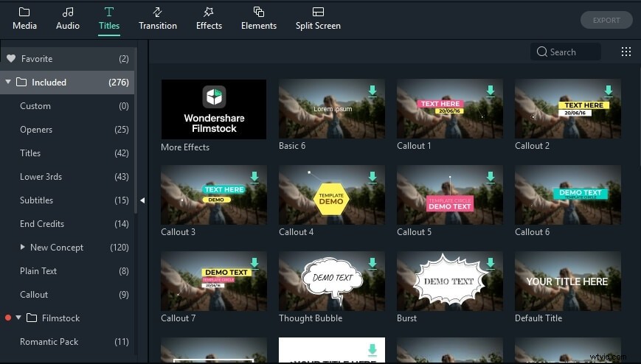Click the Transition arrows icon
641x364 pixels.
tap(158, 12)
